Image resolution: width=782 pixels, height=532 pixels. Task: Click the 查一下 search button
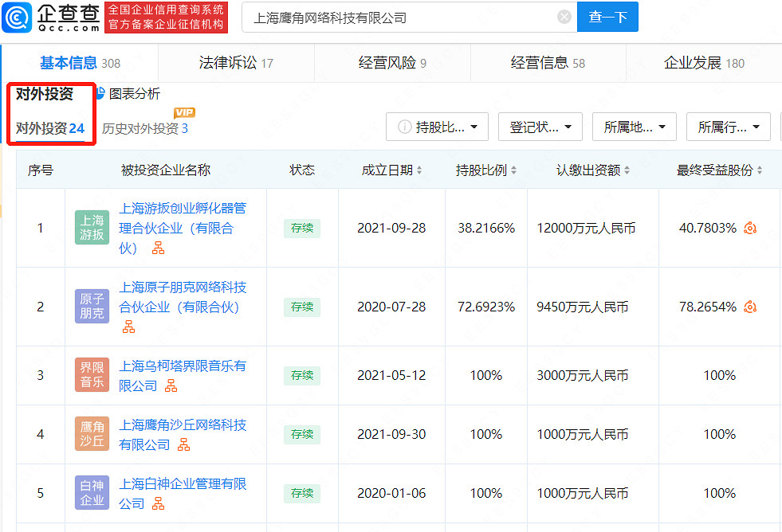(x=607, y=17)
